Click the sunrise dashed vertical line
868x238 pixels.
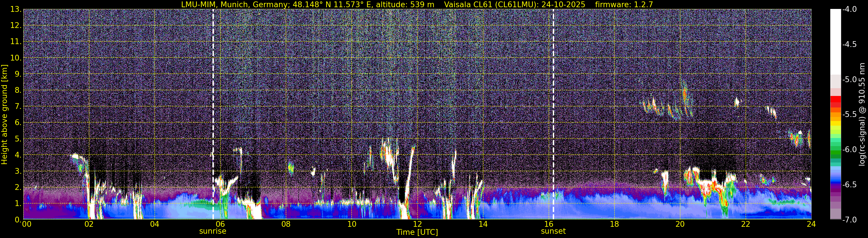(213, 114)
